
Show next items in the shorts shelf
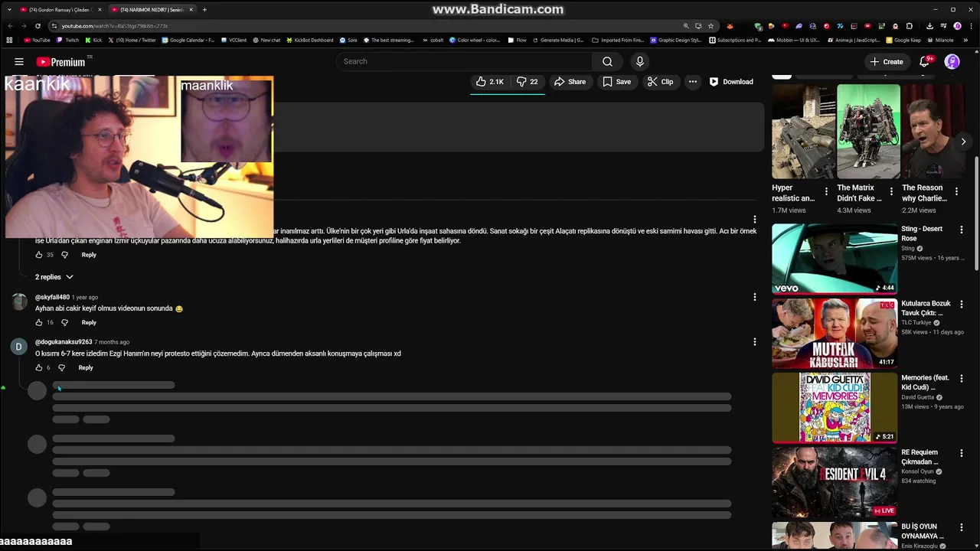point(963,142)
